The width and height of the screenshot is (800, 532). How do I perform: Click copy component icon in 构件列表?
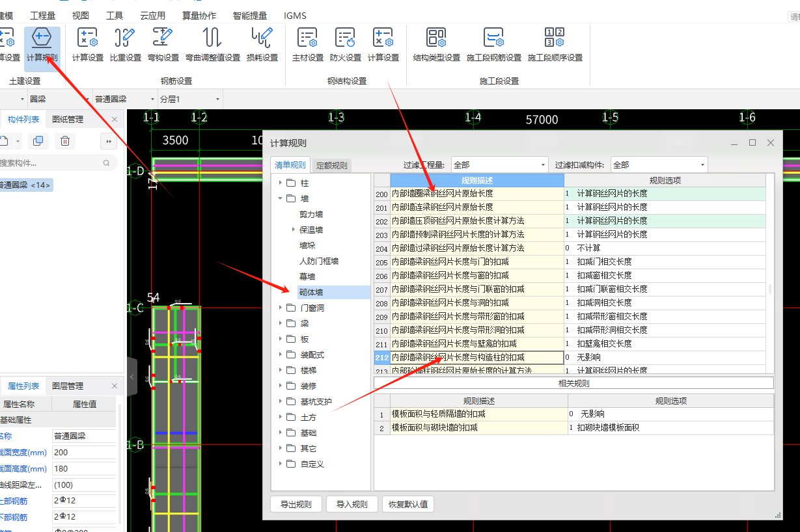(38, 140)
